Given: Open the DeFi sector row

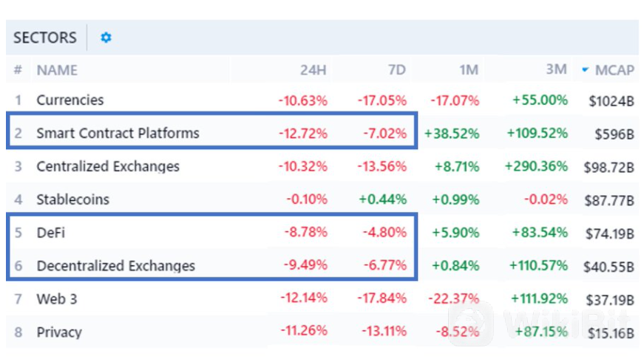Looking at the screenshot, I should tap(51, 233).
